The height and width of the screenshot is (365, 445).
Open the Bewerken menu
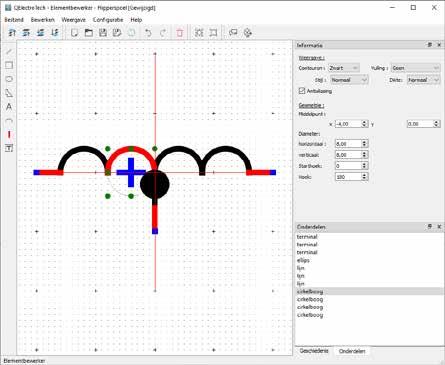(43, 20)
